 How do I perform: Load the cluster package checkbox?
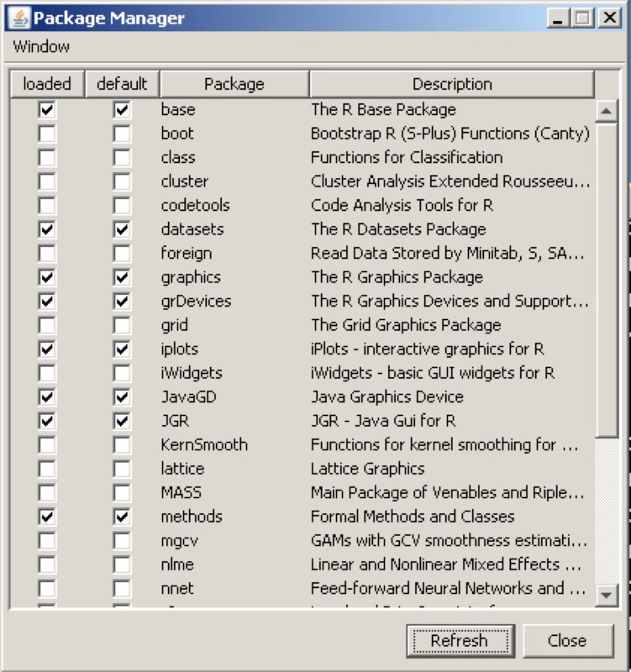[x=47, y=181]
